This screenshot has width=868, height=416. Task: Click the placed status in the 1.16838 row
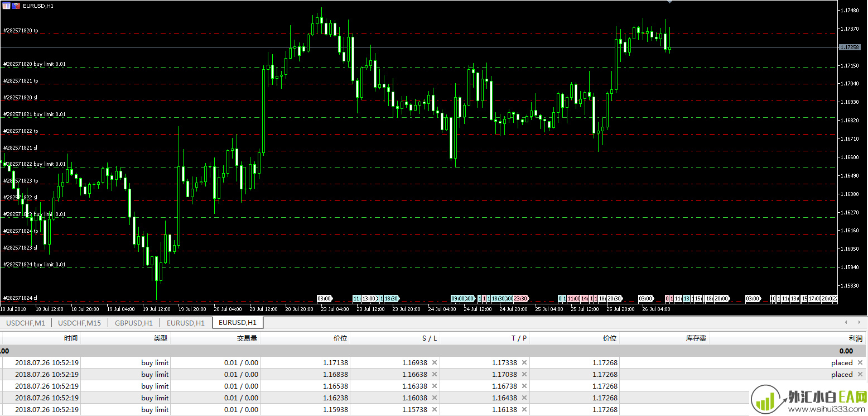point(842,374)
